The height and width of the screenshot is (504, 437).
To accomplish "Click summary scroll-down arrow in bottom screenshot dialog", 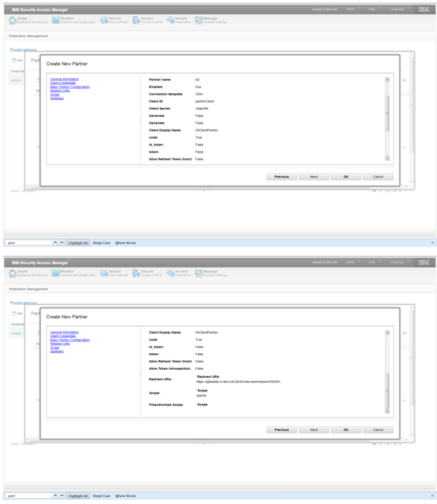I will point(387,411).
